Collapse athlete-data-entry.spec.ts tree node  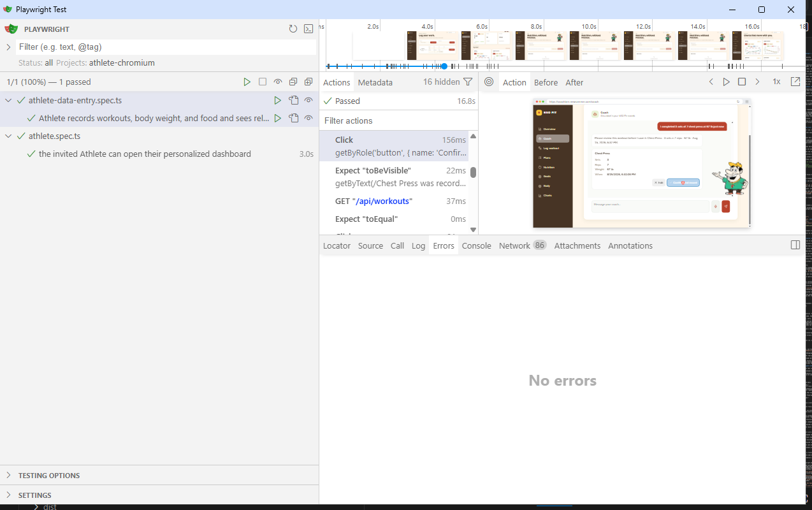[x=9, y=100]
